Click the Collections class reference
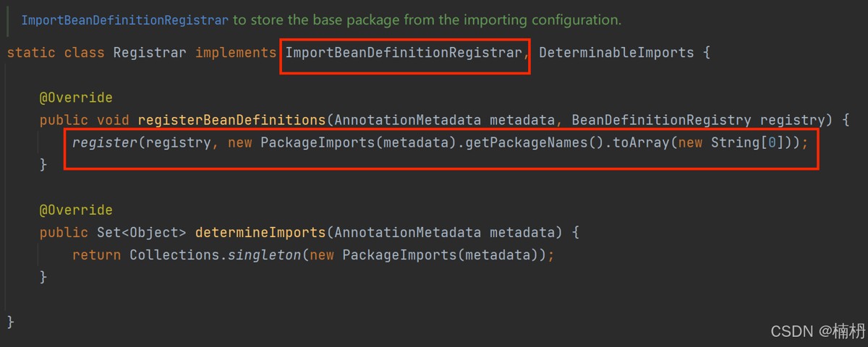The width and height of the screenshot is (868, 347). coord(174,255)
